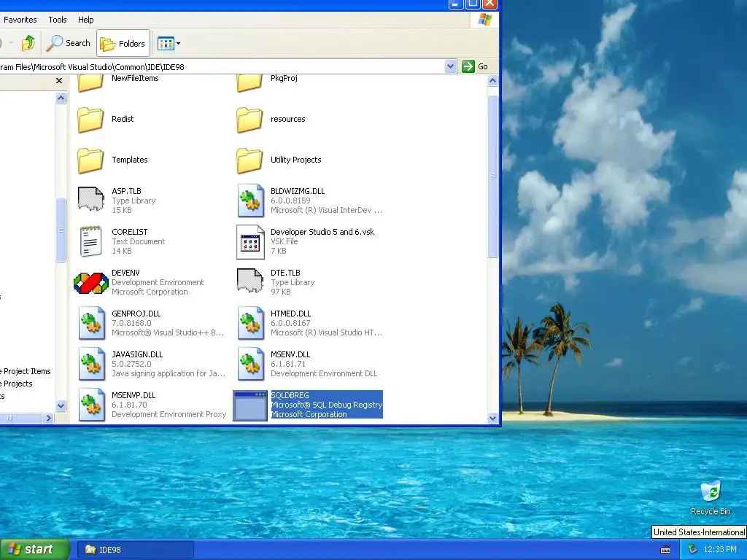The image size is (747, 560).
Task: Click the Windows flag logo in toolbar
Action: click(485, 20)
